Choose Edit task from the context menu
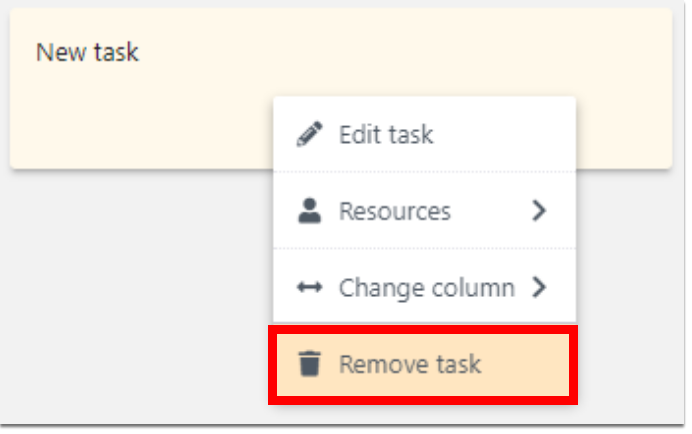This screenshot has height=434, width=692. [x=425, y=134]
